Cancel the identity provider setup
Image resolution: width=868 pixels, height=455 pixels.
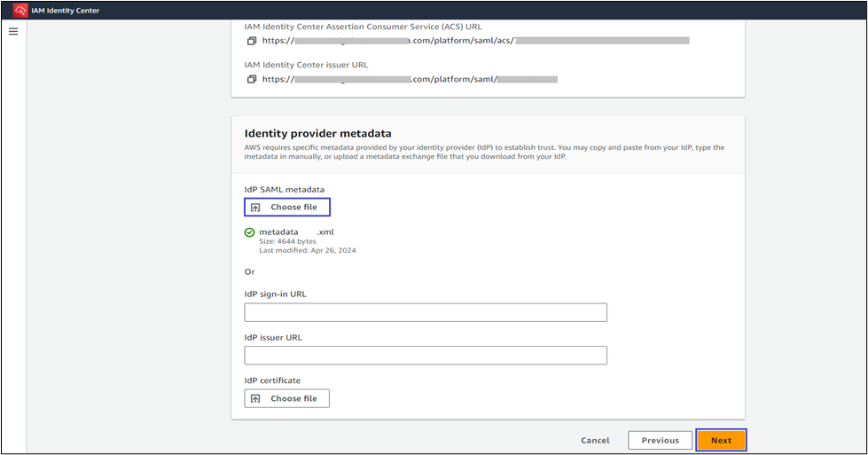[595, 441]
